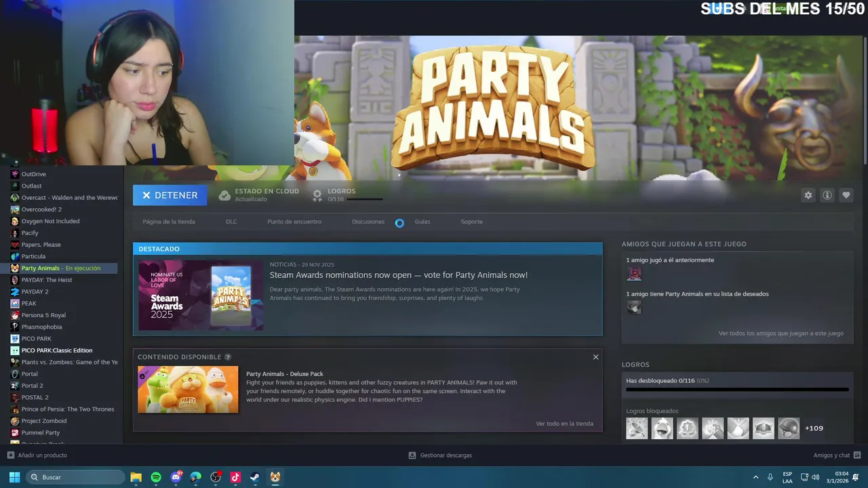Show hidden system tray icons chevron

(x=755, y=477)
